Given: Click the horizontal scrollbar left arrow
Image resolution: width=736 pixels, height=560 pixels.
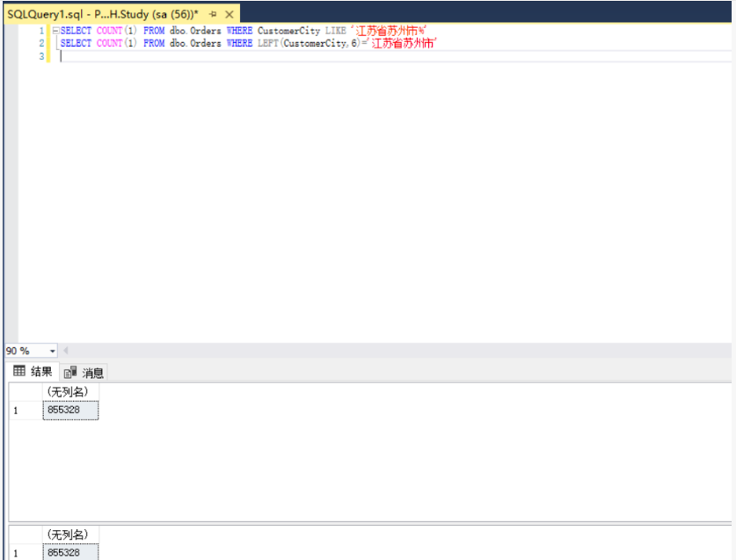Looking at the screenshot, I should (x=66, y=350).
